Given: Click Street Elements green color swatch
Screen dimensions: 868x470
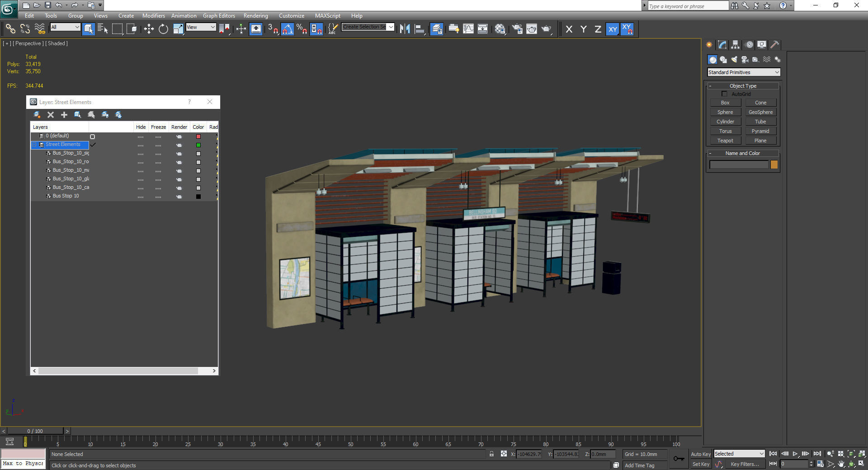Looking at the screenshot, I should [198, 145].
